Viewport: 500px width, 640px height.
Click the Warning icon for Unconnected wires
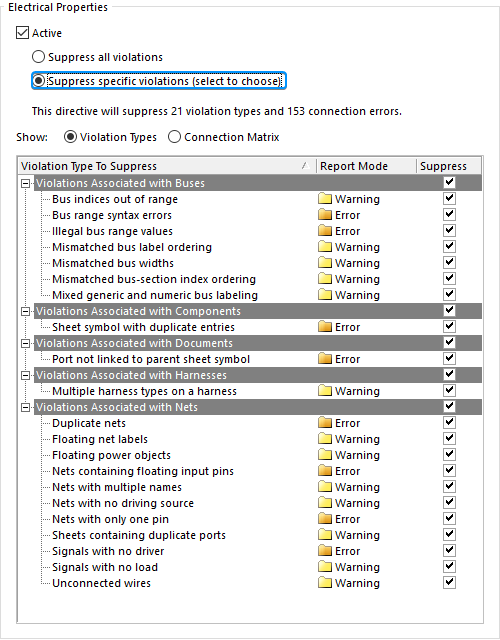[325, 583]
